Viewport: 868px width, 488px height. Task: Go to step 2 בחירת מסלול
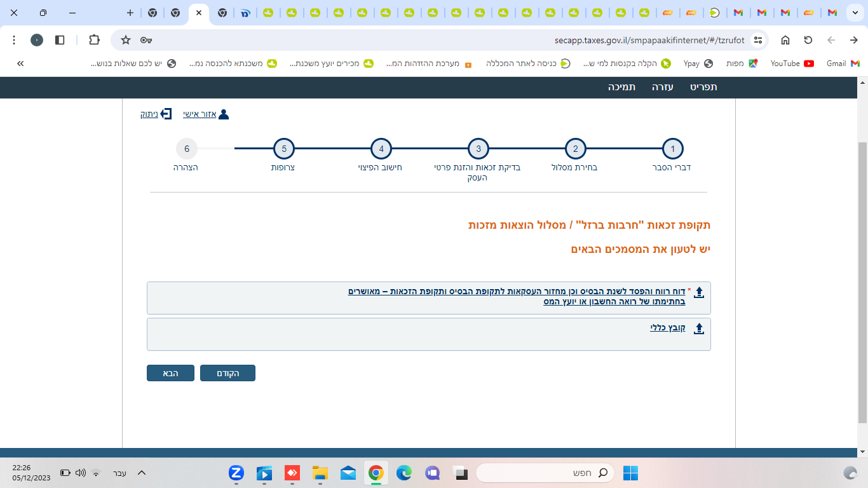(x=575, y=149)
